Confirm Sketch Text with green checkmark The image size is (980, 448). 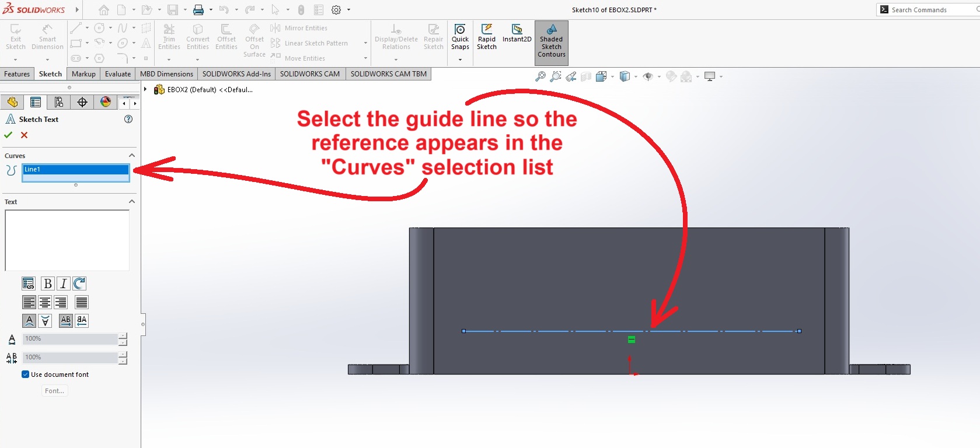(x=8, y=135)
